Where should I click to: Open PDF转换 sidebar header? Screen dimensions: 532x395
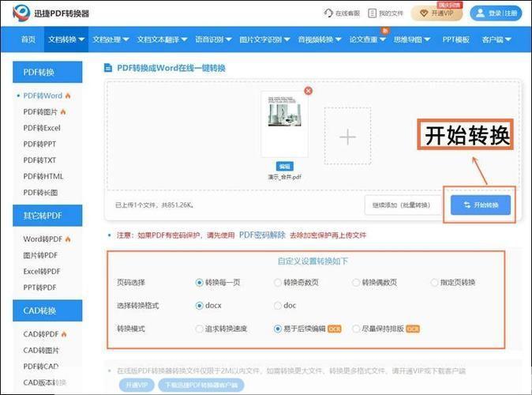47,72
